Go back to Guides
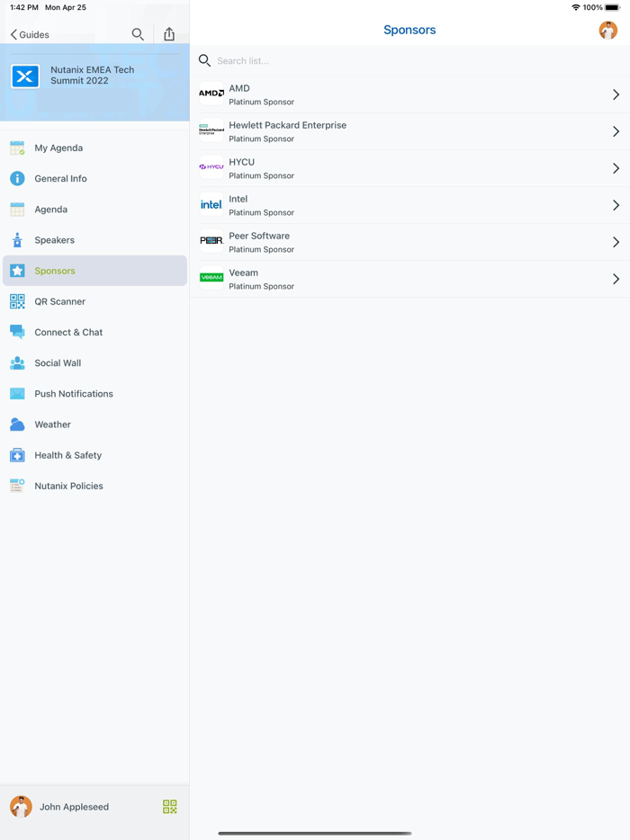The height and width of the screenshot is (840, 630). point(30,34)
